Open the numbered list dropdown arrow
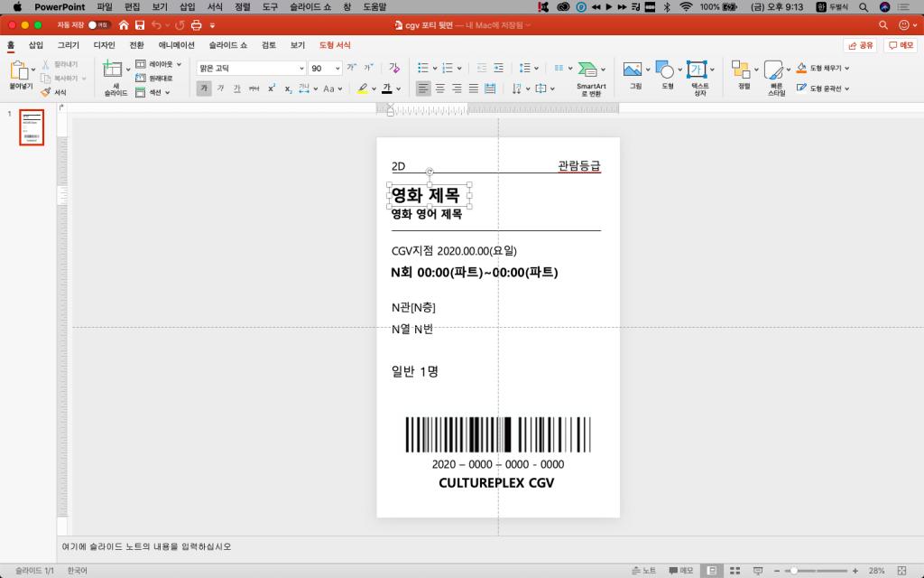This screenshot has width=924, height=578. coord(459,69)
